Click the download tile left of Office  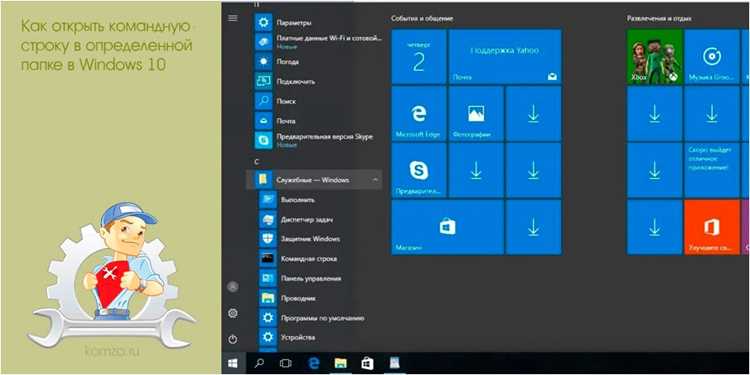click(654, 227)
